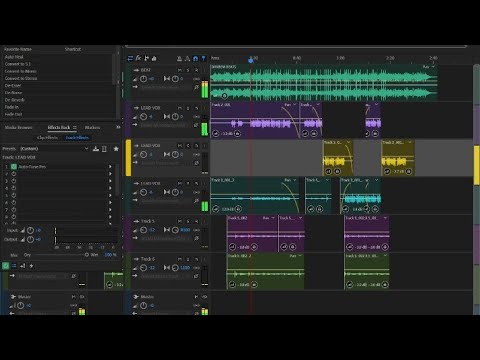Click the Master track volume knob
The height and width of the screenshot is (360, 480).
pos(143,305)
